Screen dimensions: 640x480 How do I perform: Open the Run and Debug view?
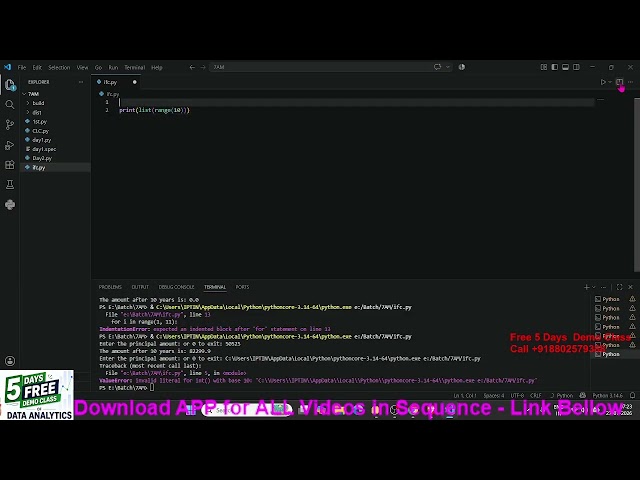pyautogui.click(x=10, y=145)
